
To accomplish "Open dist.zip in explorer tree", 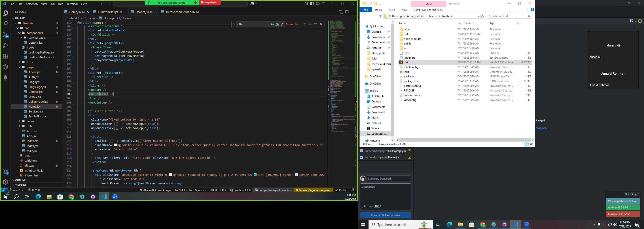I will tap(30, 165).
